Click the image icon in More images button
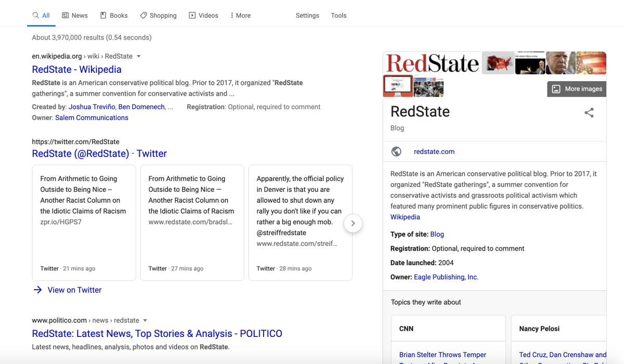The height and width of the screenshot is (364, 624). click(x=556, y=89)
